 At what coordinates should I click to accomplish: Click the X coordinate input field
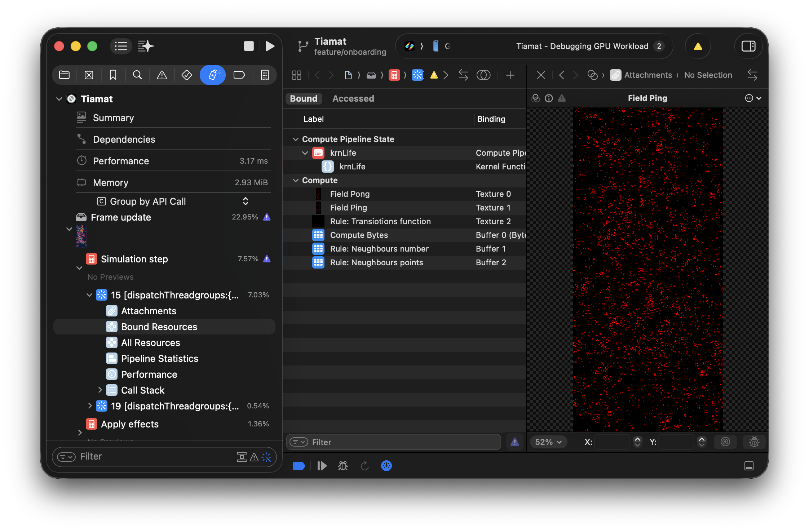(611, 442)
